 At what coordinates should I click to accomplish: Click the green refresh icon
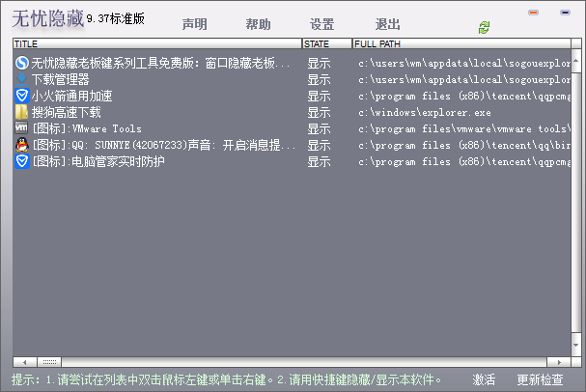click(x=484, y=27)
